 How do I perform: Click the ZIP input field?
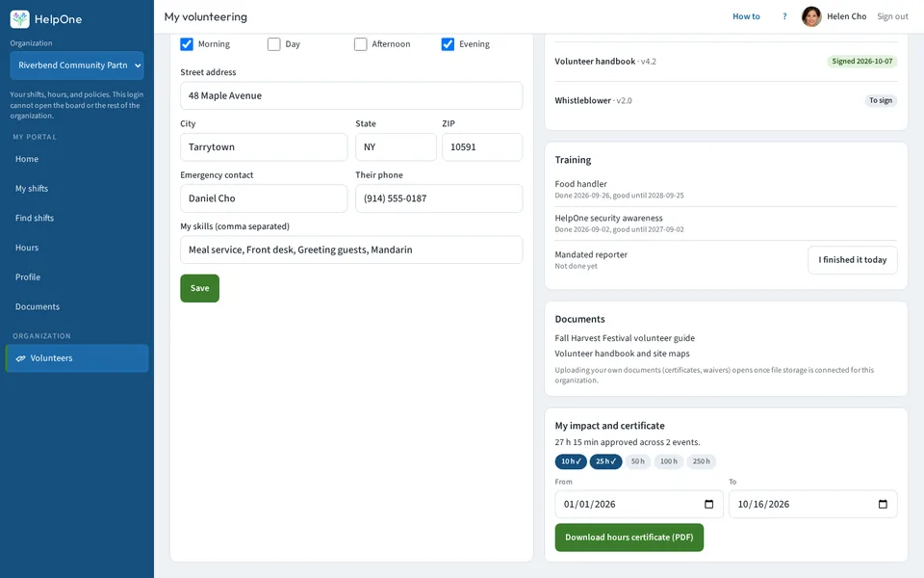tap(482, 146)
